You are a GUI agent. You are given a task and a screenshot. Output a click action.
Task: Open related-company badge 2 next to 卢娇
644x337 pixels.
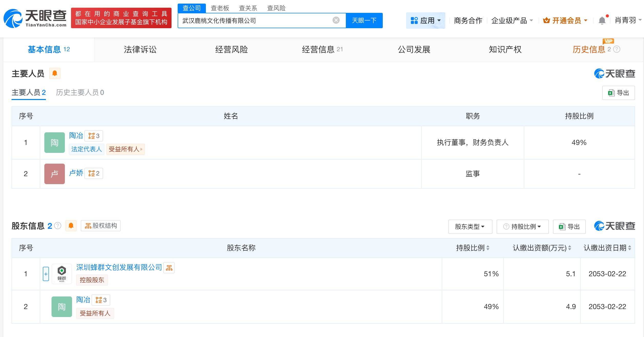pyautogui.click(x=94, y=173)
